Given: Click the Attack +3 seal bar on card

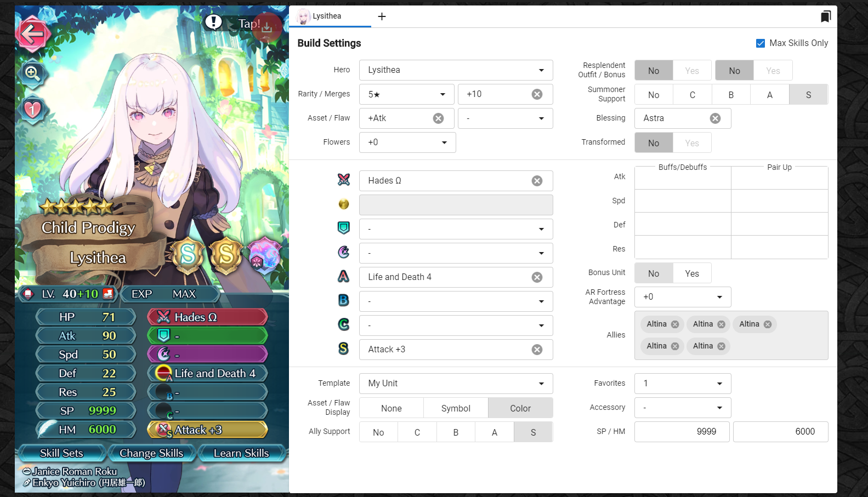Looking at the screenshot, I should (x=207, y=430).
